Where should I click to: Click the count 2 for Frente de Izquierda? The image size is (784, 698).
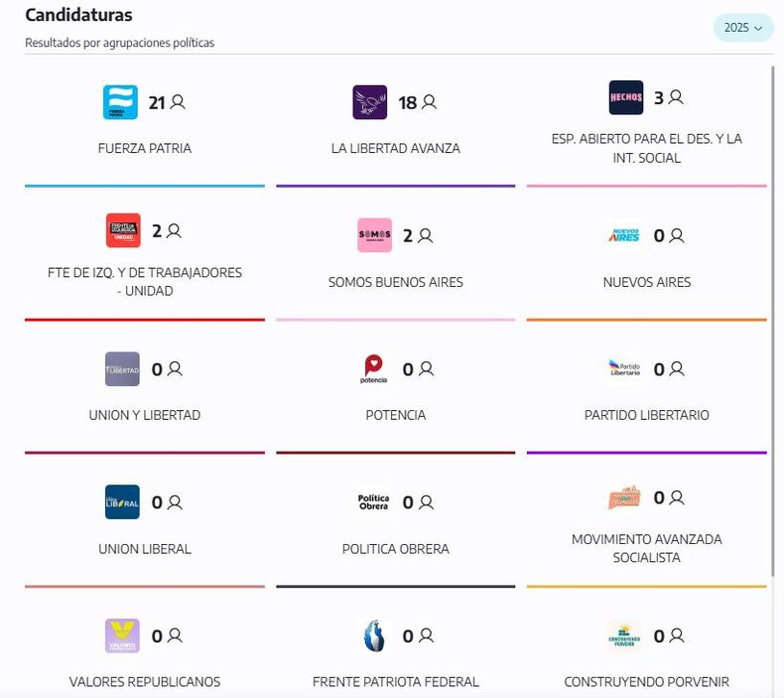(x=157, y=231)
